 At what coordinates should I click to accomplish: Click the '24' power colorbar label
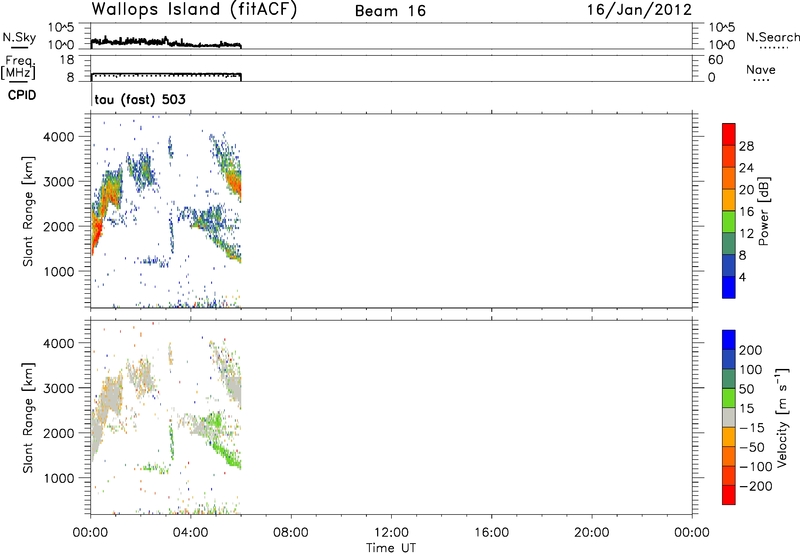(x=746, y=168)
